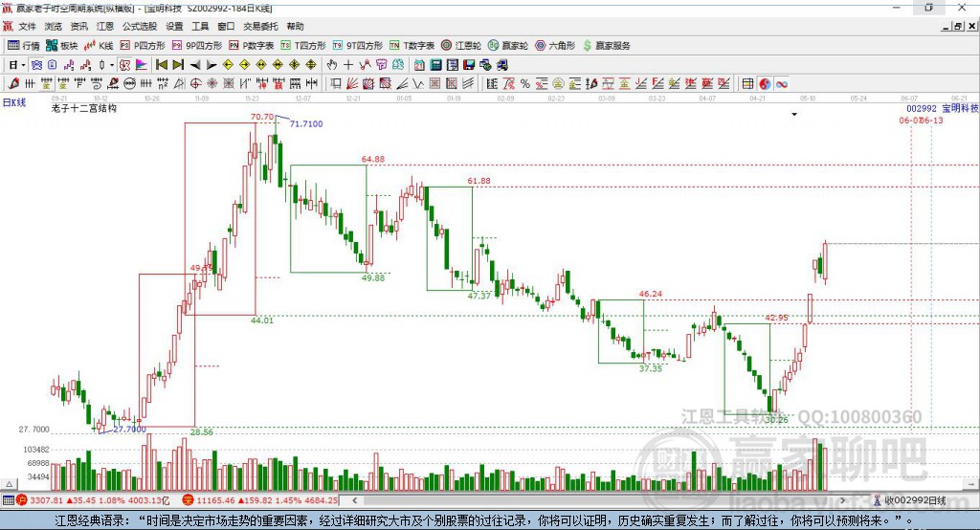Expand the candlestick style dropdown arrow

coord(112,65)
